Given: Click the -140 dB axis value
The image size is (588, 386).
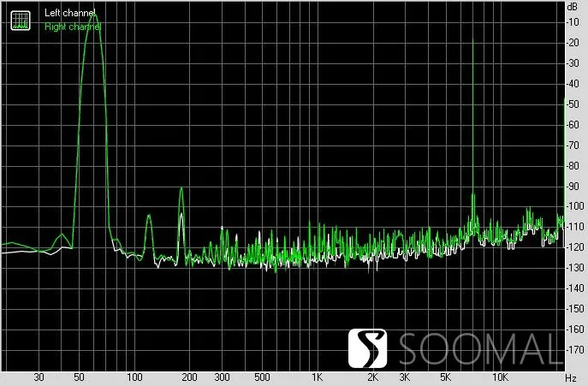Looking at the screenshot, I should 574,288.
